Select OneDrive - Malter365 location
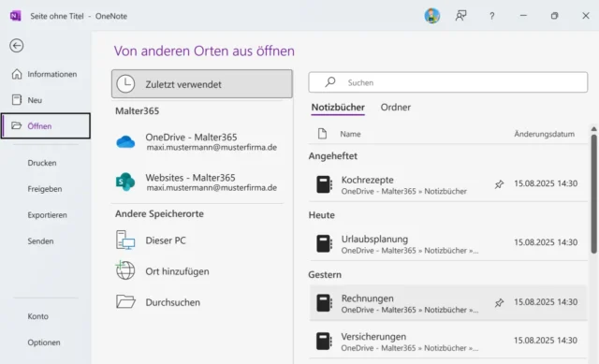Viewport: 599px width, 364px height. click(x=197, y=141)
